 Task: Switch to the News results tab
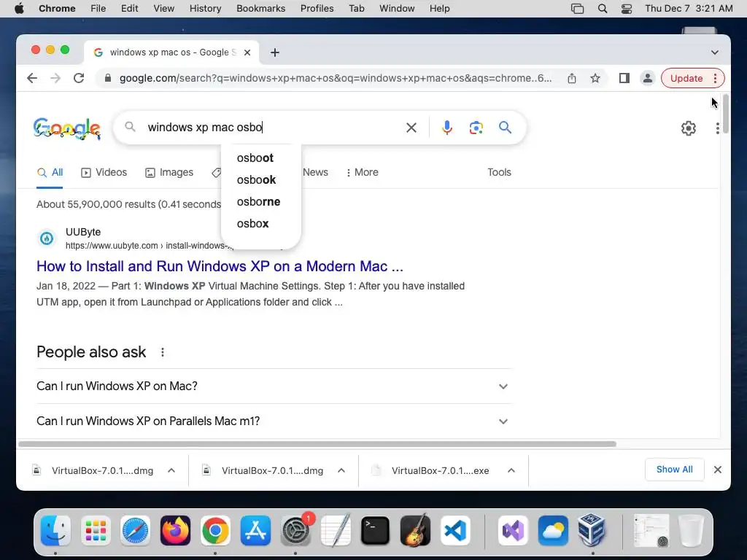click(x=315, y=172)
